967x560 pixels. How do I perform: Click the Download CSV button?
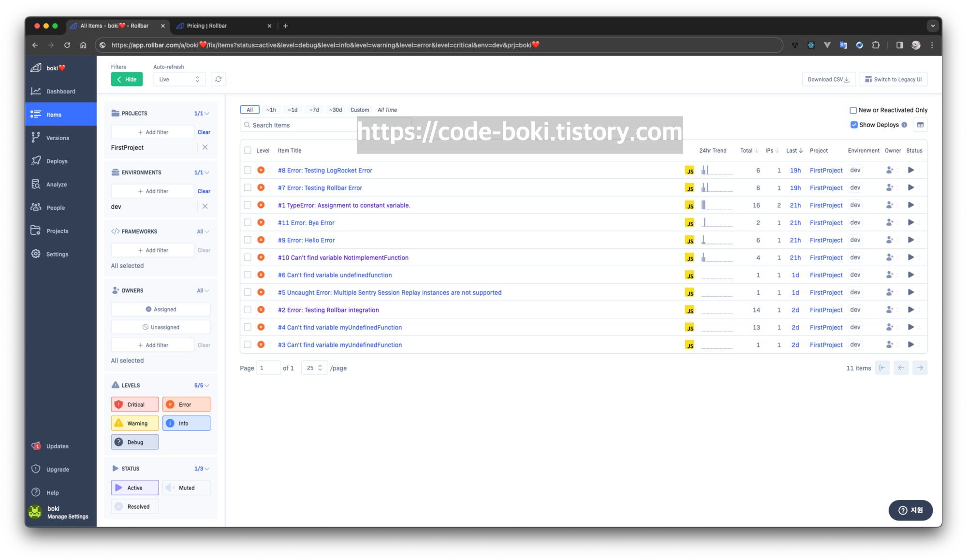point(828,79)
